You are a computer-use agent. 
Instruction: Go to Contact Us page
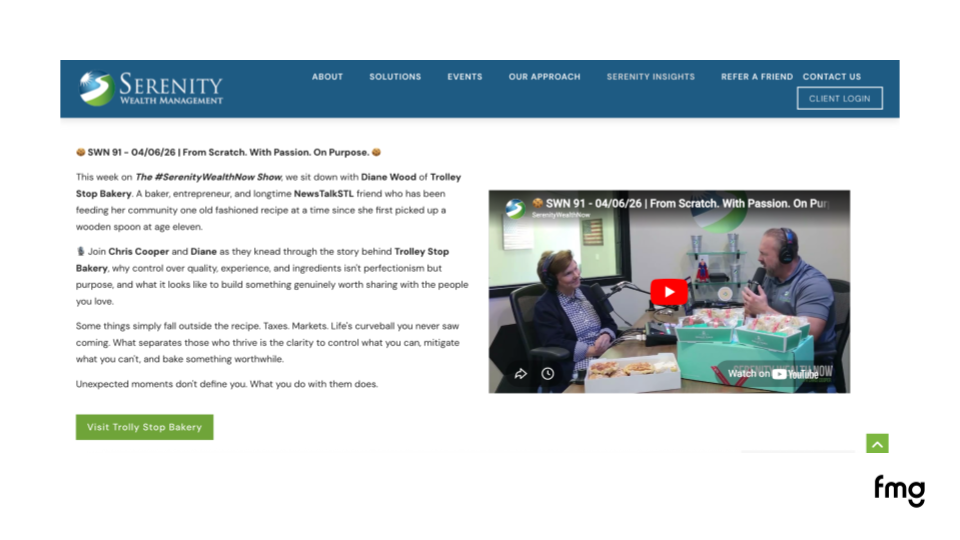831,77
